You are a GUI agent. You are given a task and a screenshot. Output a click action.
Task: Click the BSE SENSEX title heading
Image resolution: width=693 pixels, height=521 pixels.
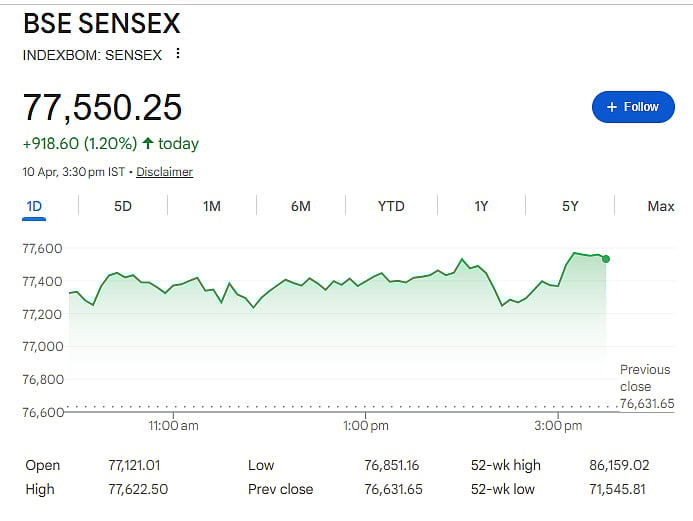coord(102,23)
